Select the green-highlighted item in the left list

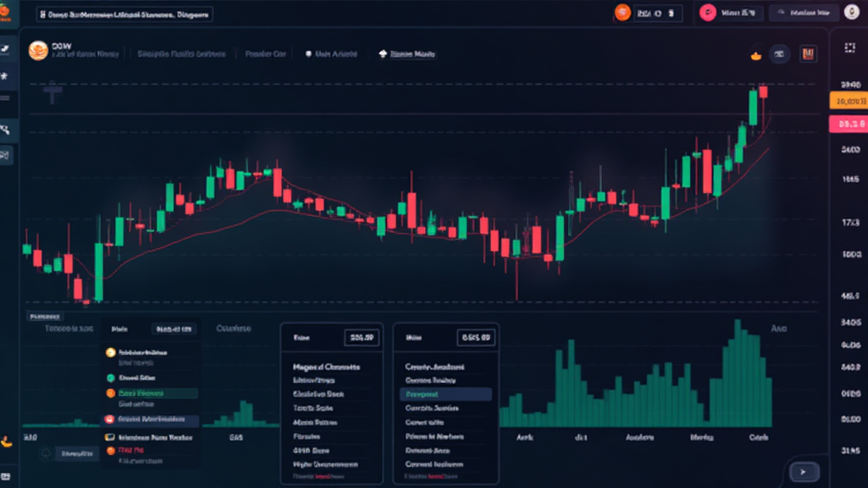(x=153, y=394)
